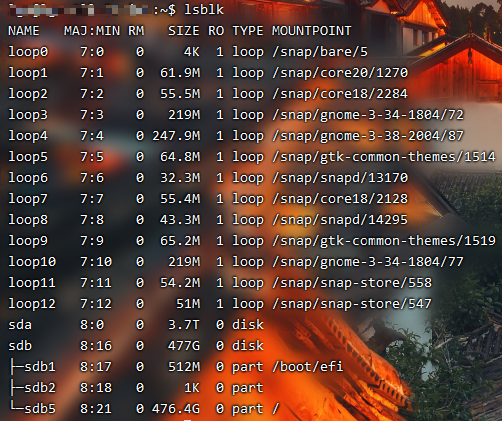This screenshot has width=502, height=421.
Task: Click the loop8 device name
Action: 28,220
